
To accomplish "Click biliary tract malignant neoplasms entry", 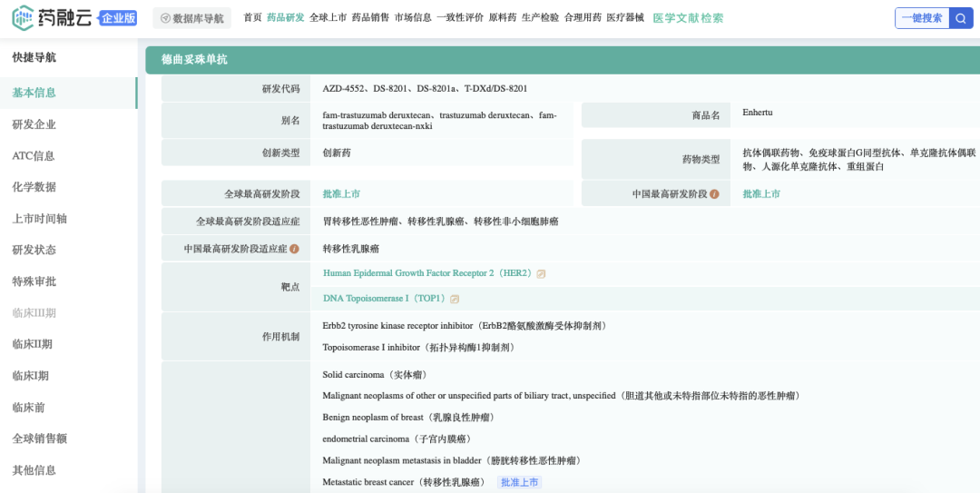I will [x=562, y=396].
